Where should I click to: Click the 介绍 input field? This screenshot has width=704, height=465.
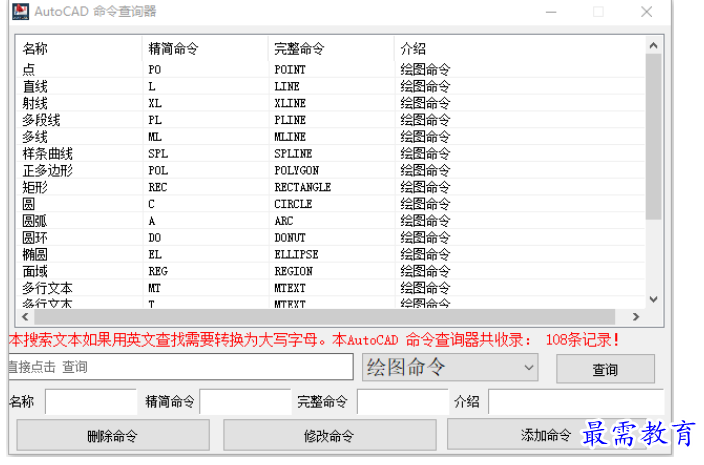(x=576, y=402)
